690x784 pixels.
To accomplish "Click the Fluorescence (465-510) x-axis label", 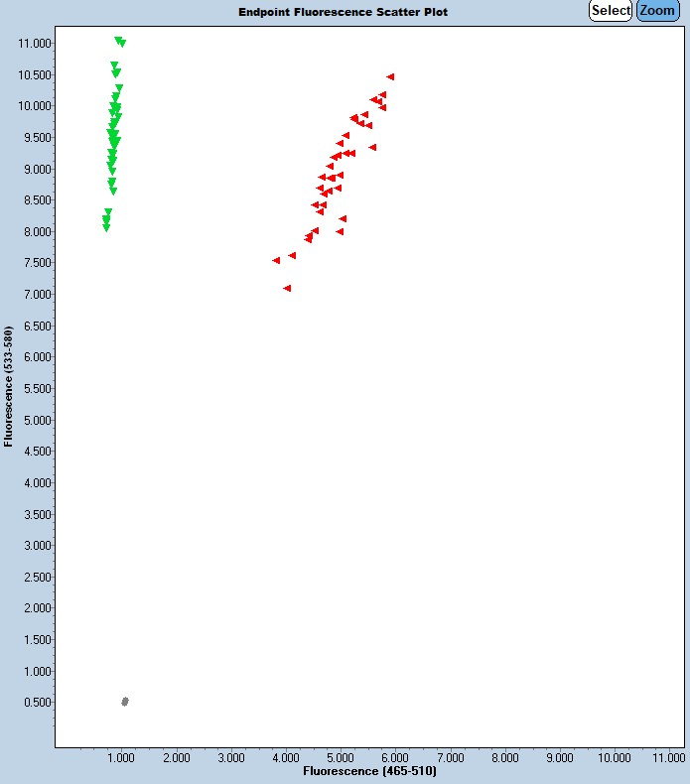I will 369,771.
